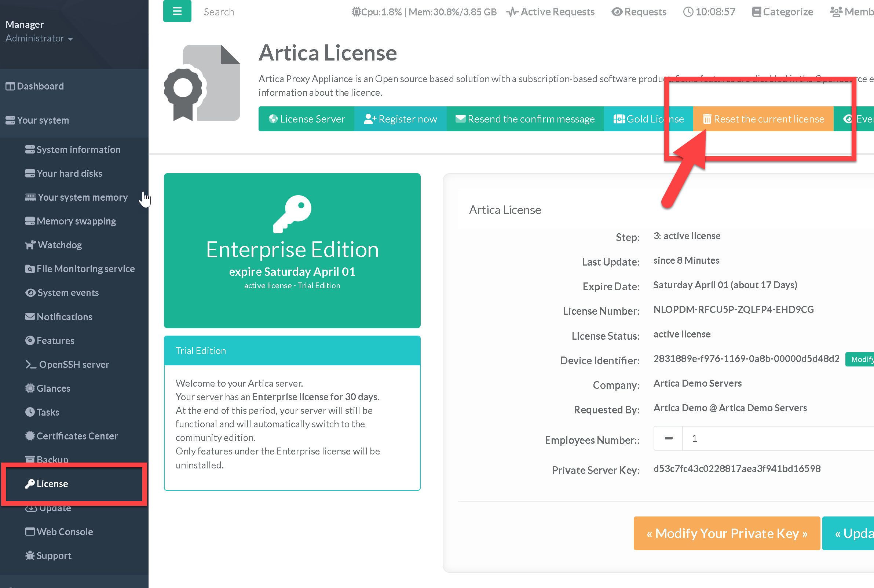874x588 pixels.
Task: Click Reset the current license
Action: [763, 119]
